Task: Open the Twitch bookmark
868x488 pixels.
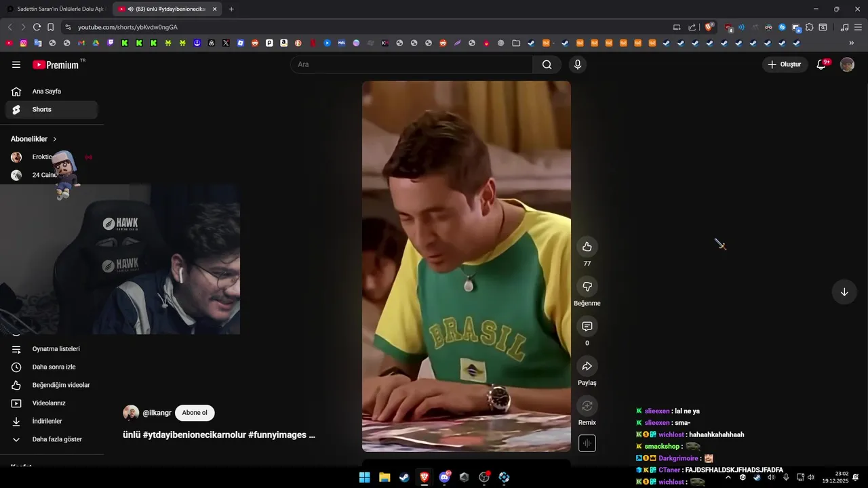Action: (x=110, y=43)
